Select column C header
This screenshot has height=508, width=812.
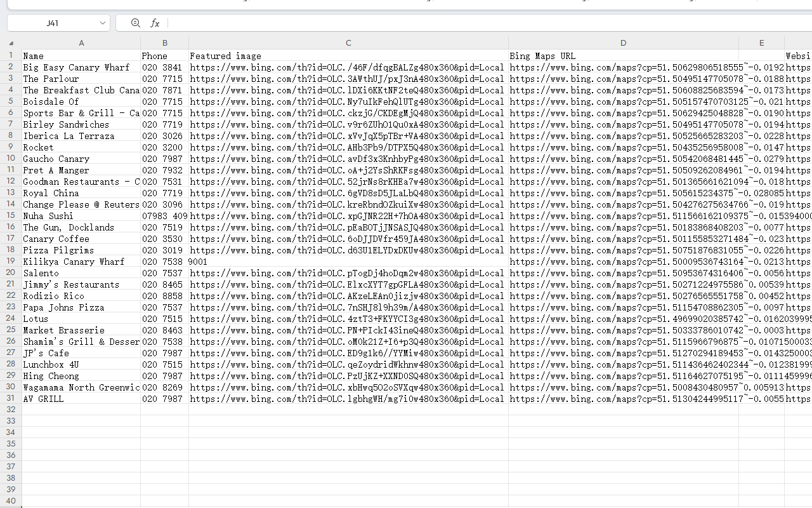coord(348,43)
